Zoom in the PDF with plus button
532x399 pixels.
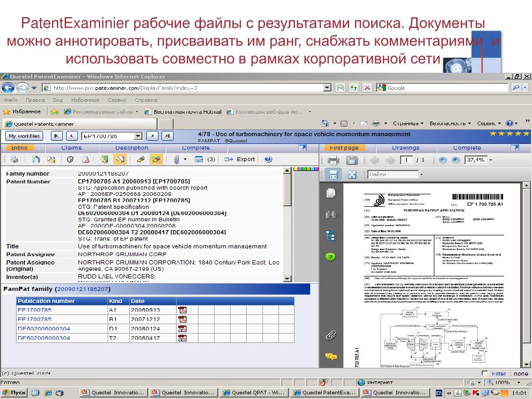click(x=456, y=160)
